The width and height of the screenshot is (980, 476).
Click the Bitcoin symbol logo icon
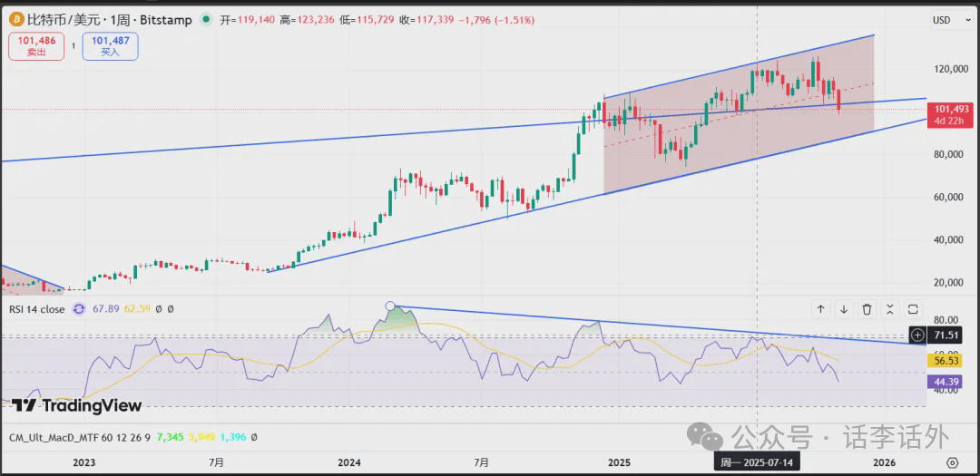(x=15, y=19)
